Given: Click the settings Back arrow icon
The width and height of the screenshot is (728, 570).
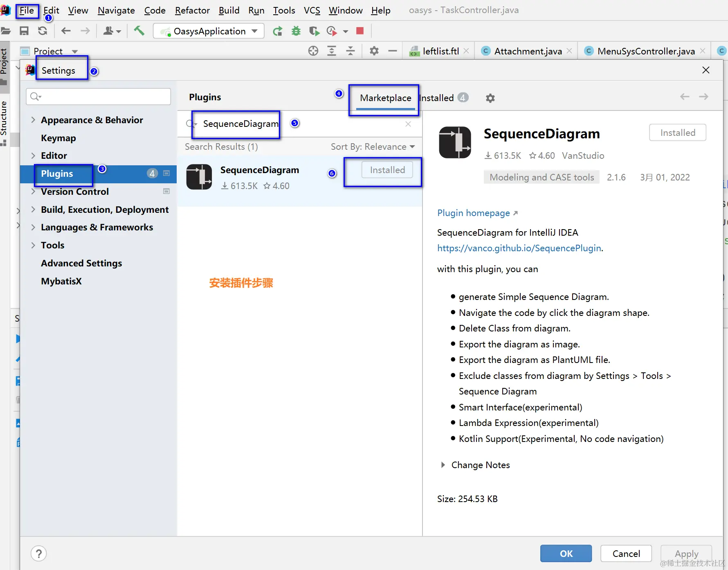Looking at the screenshot, I should (x=685, y=97).
